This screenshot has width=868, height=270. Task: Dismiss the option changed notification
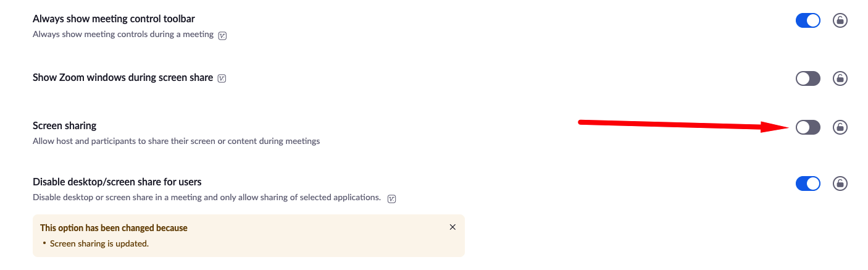coord(453,227)
